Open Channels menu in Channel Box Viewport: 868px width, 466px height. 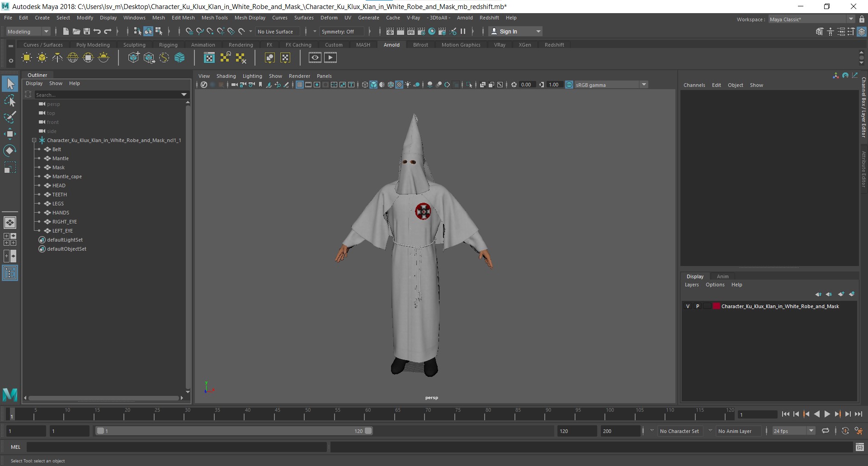694,85
